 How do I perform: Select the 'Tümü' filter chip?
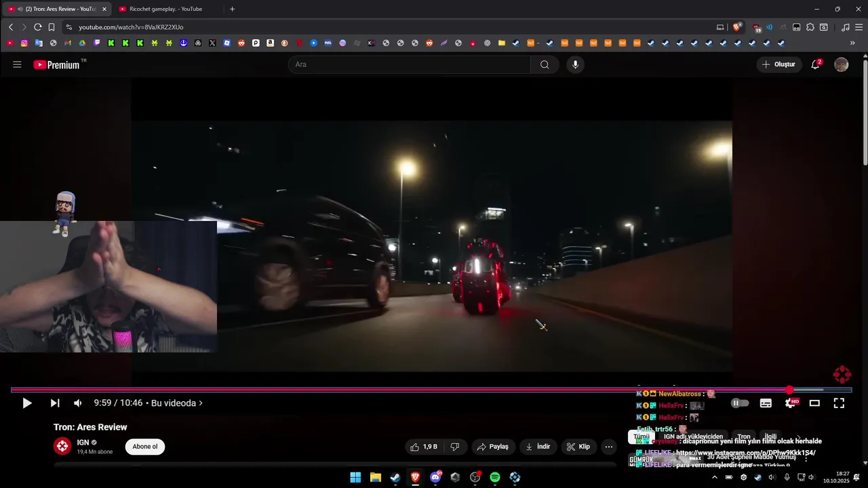[642, 436]
